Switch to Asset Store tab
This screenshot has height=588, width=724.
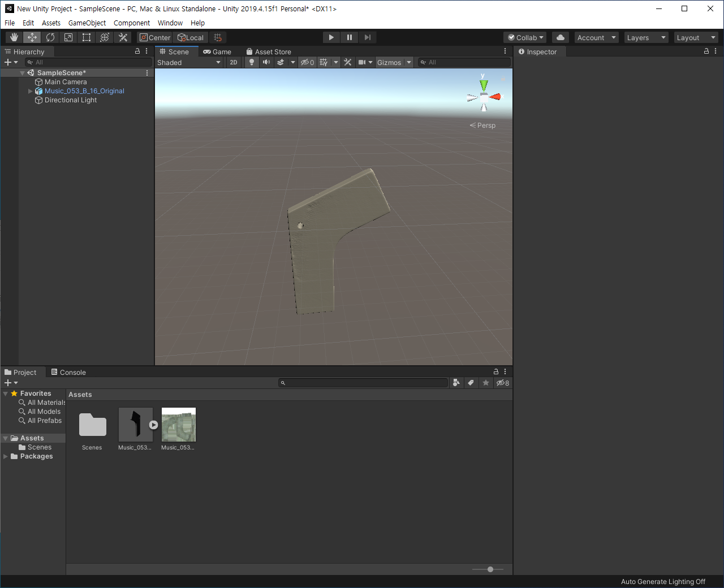(x=269, y=51)
